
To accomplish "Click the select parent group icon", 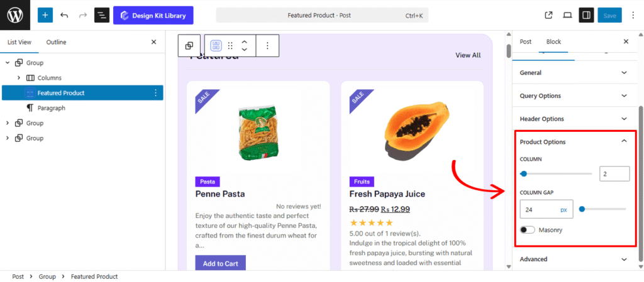I will 189,46.
